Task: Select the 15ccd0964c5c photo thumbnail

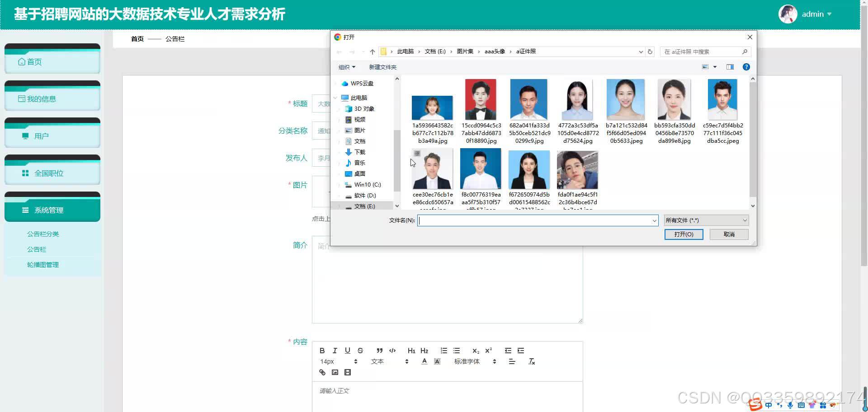Action: pyautogui.click(x=481, y=99)
